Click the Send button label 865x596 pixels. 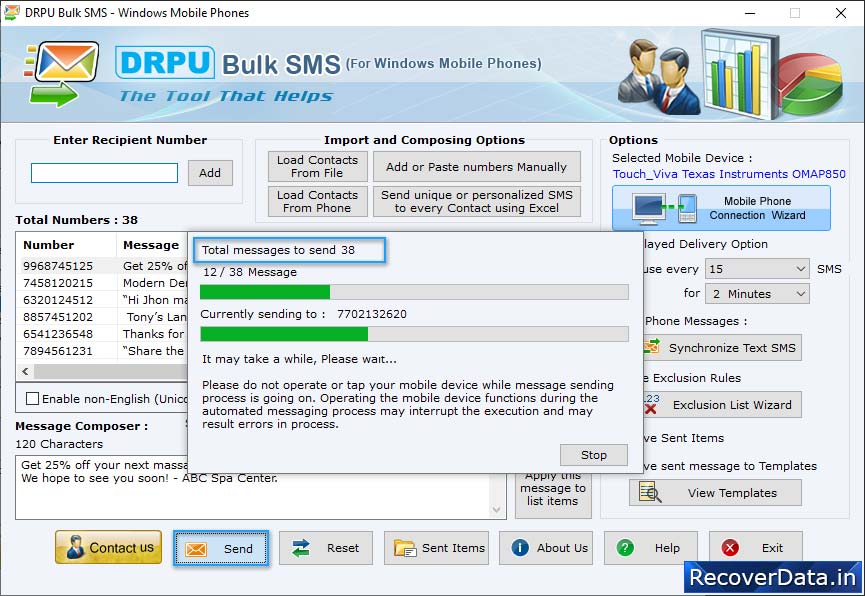point(238,549)
